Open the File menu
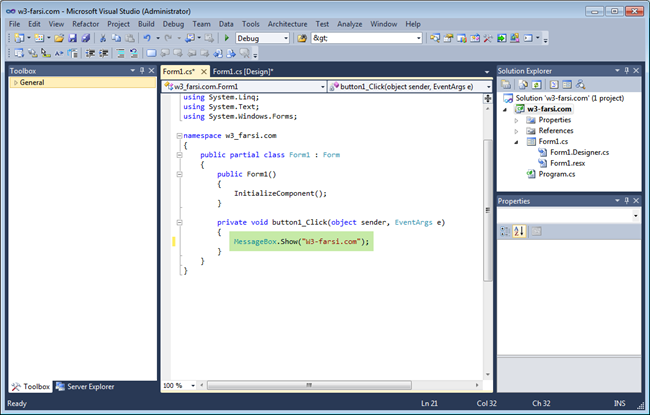This screenshot has width=650, height=415. [15, 24]
